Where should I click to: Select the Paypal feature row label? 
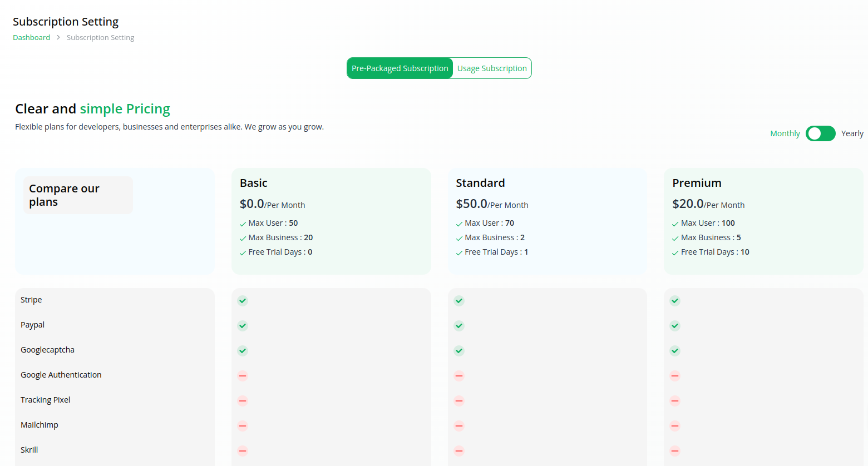pyautogui.click(x=32, y=325)
